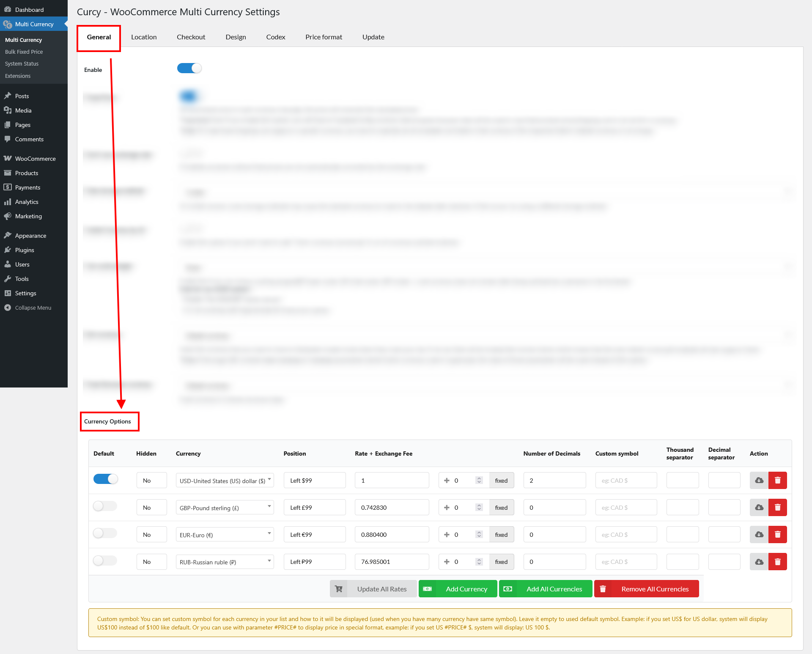This screenshot has width=812, height=654.
Task: Click the RUB rate field showing 76.985001
Action: [x=392, y=562]
